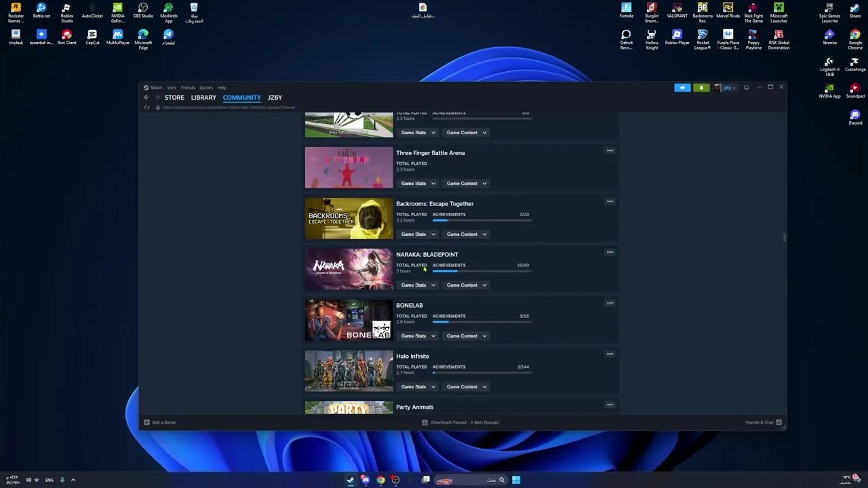Open options menu for Backrooms: Escape Together
Screen dimensions: 868x488
[x=610, y=201]
